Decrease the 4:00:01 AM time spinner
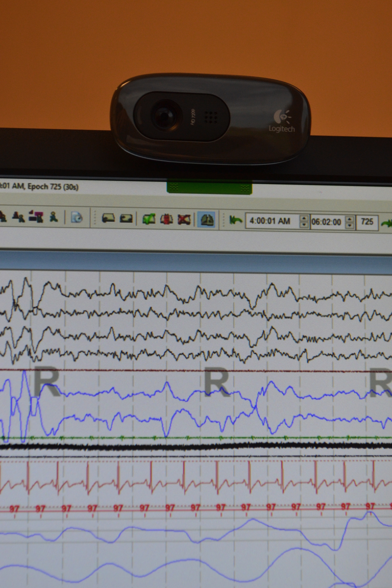This screenshot has width=392, height=588. click(x=304, y=225)
